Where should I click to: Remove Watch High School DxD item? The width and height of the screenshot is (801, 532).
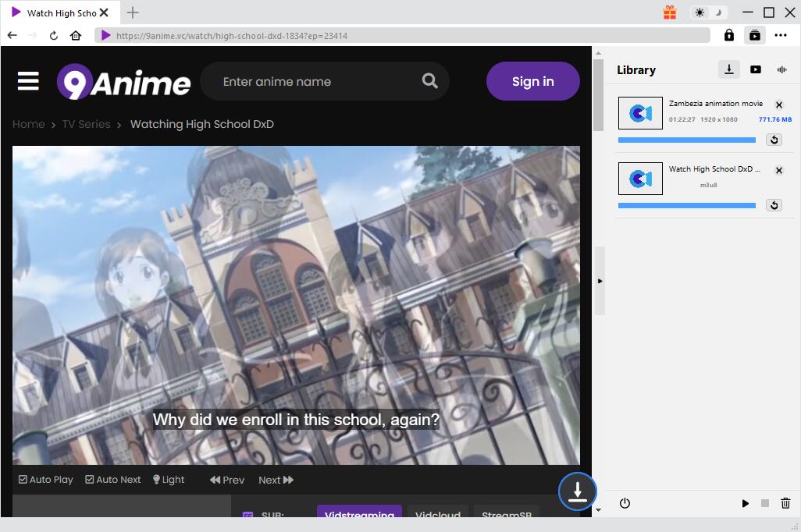778,170
